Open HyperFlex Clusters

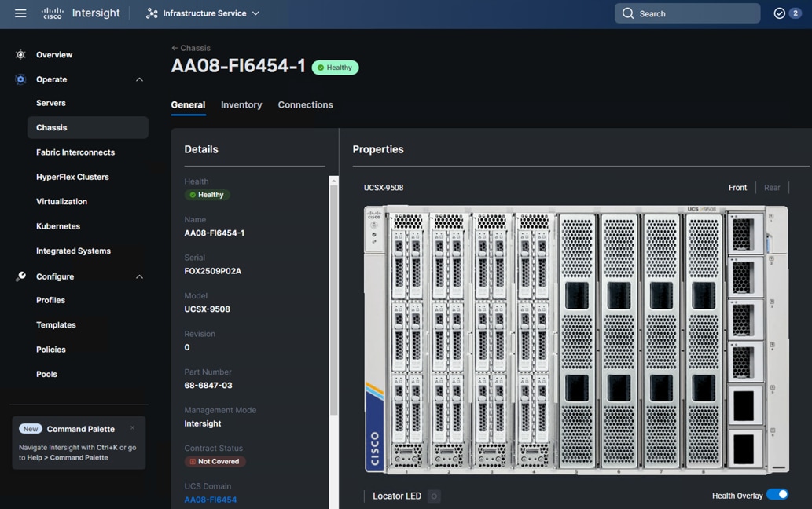[72, 177]
